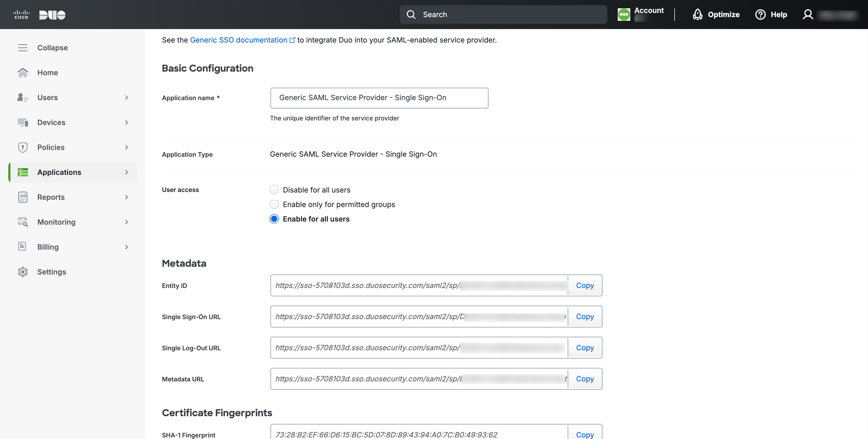Click the Collapse hamburger icon
This screenshot has height=439, width=868.
point(23,48)
